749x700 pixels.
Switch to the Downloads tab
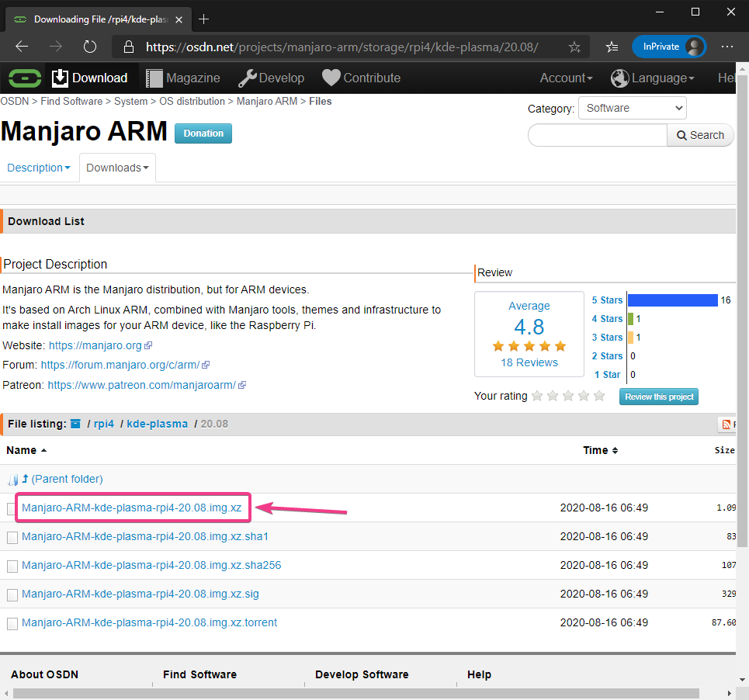(x=117, y=168)
